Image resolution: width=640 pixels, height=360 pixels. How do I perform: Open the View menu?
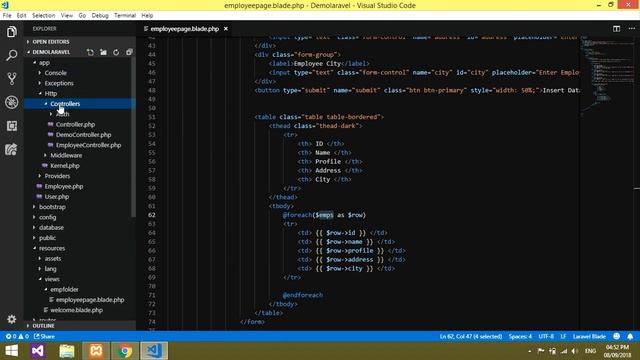(x=67, y=16)
